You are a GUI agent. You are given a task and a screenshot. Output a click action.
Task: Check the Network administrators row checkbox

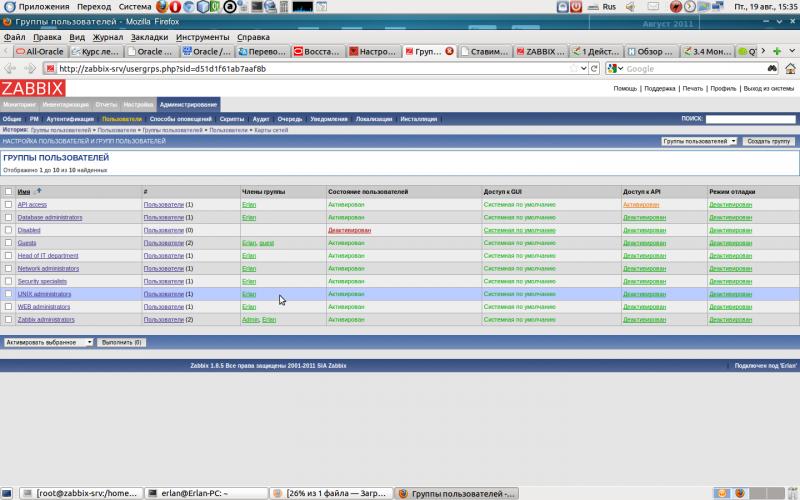point(8,268)
